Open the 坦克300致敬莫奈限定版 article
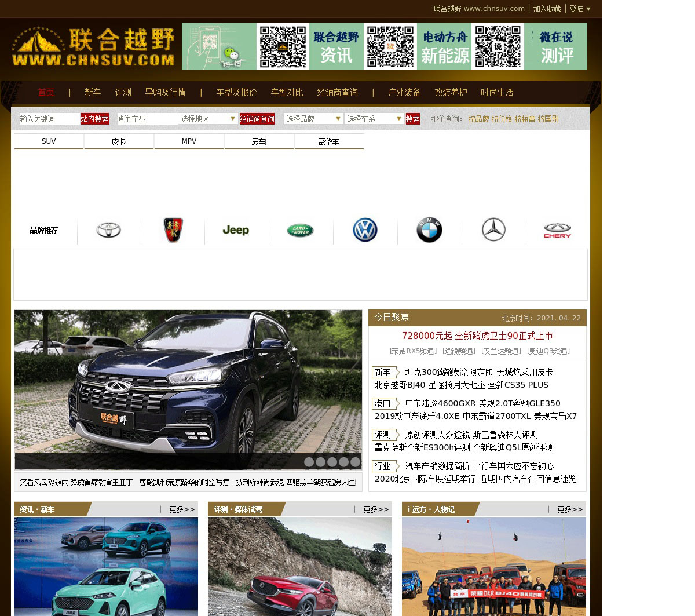Screen dimensions: 695x616 pos(449,372)
